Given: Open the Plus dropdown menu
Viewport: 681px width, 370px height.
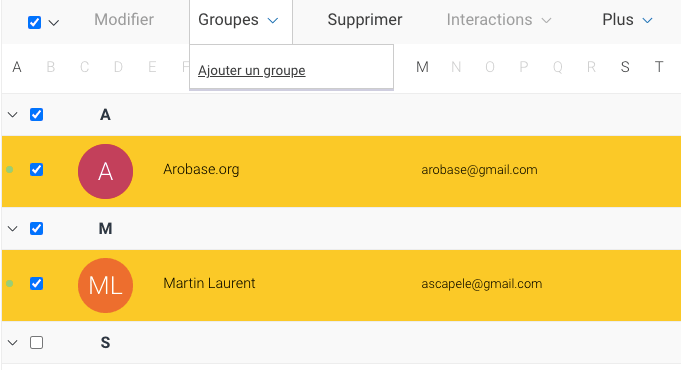Looking at the screenshot, I should pos(627,20).
